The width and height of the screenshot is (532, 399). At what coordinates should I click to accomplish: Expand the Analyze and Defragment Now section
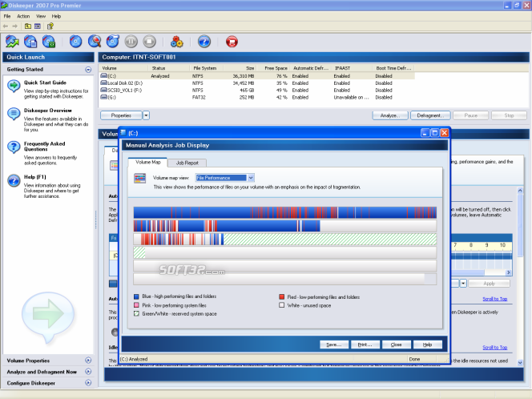pos(88,372)
